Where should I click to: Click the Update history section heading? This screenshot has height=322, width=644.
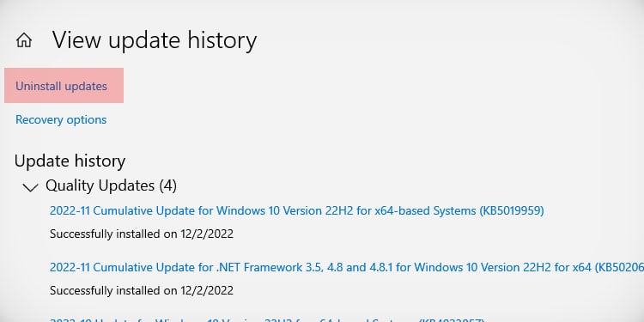point(70,161)
